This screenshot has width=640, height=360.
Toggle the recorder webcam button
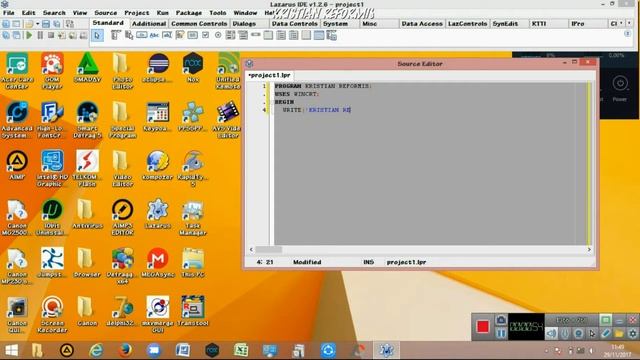click(x=578, y=333)
